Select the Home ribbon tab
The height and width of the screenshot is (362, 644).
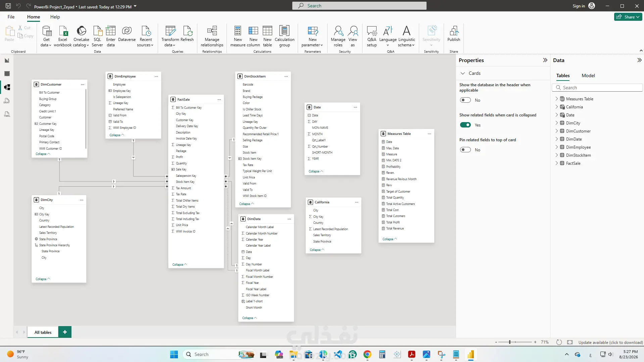(34, 17)
